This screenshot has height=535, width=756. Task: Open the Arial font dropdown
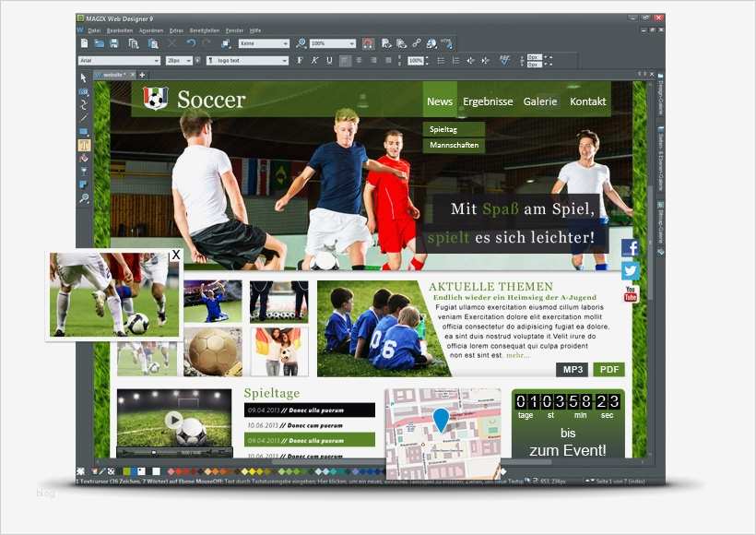tap(119, 60)
